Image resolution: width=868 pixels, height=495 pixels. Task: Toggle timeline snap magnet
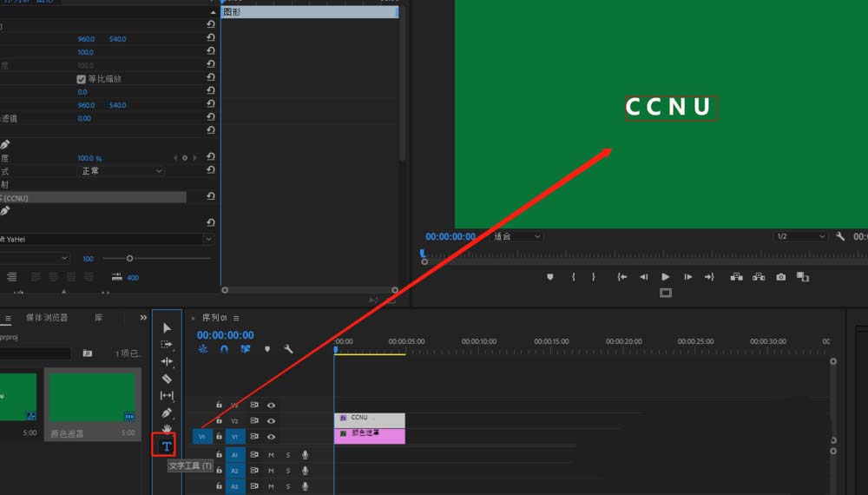pos(224,349)
